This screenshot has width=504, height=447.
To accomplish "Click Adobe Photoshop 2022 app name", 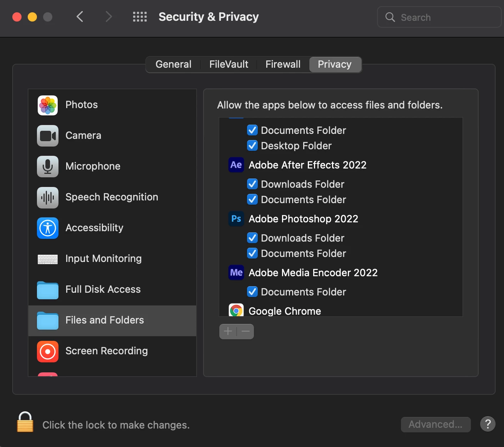I will (303, 219).
